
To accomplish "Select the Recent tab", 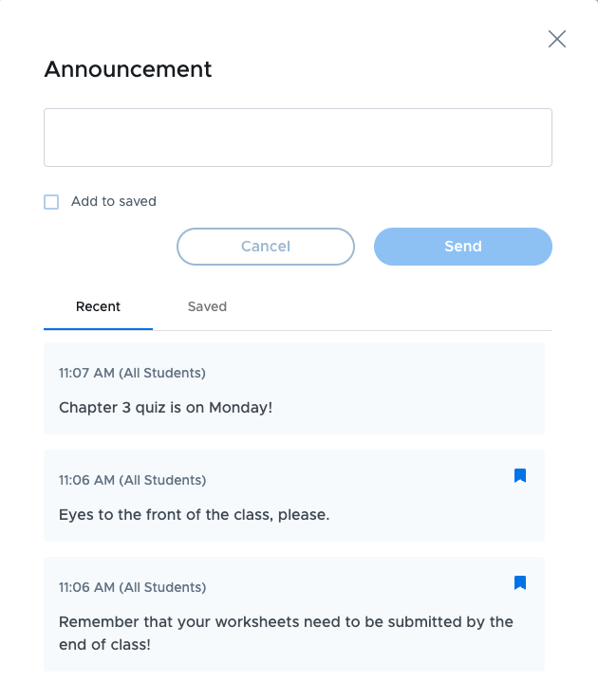I will coord(99,306).
